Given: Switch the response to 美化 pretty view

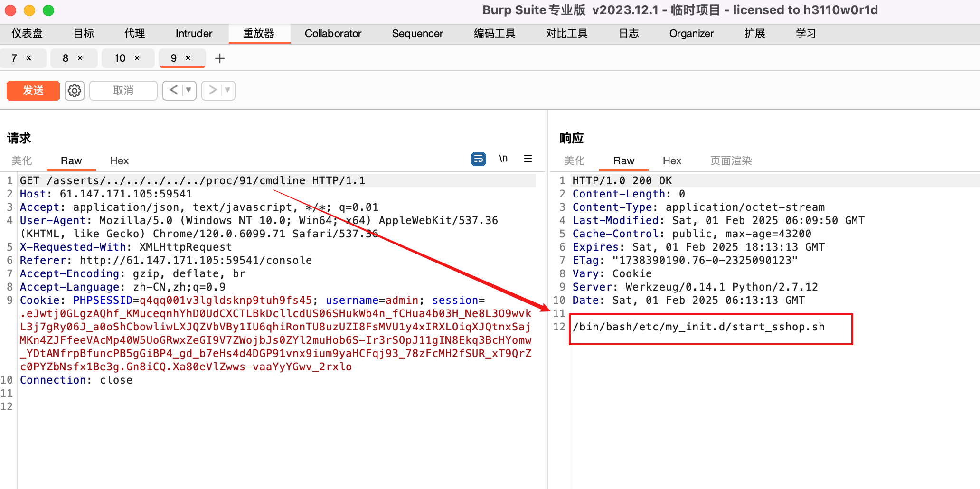Looking at the screenshot, I should [x=574, y=160].
